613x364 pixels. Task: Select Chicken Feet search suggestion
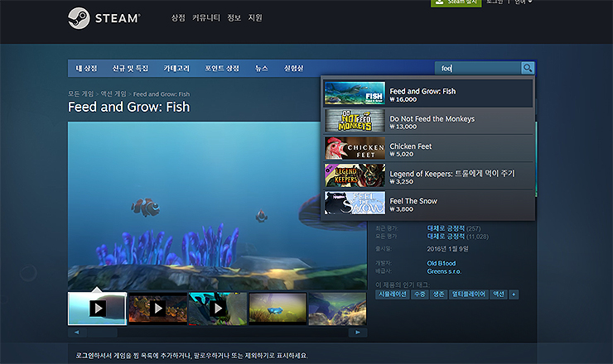(x=428, y=148)
